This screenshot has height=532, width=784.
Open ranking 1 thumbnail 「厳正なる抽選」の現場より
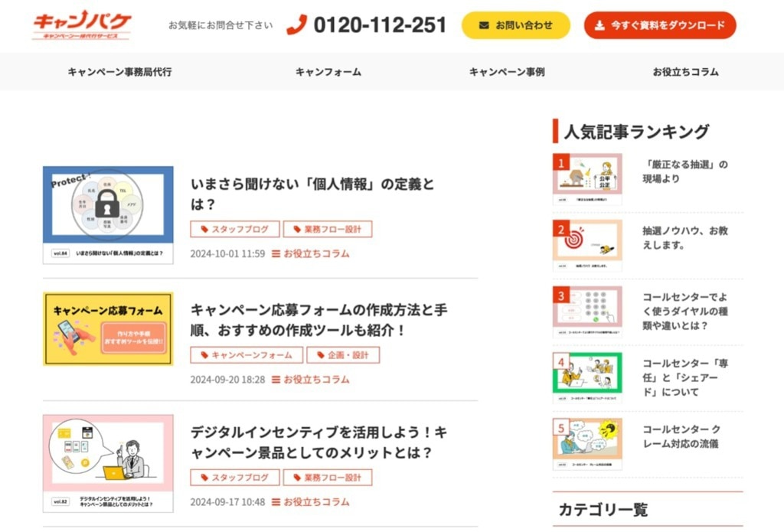pyautogui.click(x=587, y=179)
